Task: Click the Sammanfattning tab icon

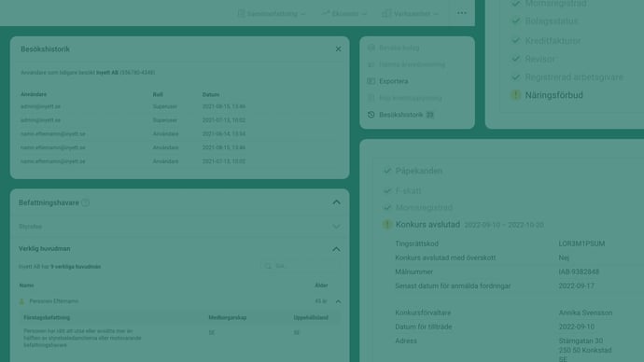Action: pyautogui.click(x=241, y=14)
